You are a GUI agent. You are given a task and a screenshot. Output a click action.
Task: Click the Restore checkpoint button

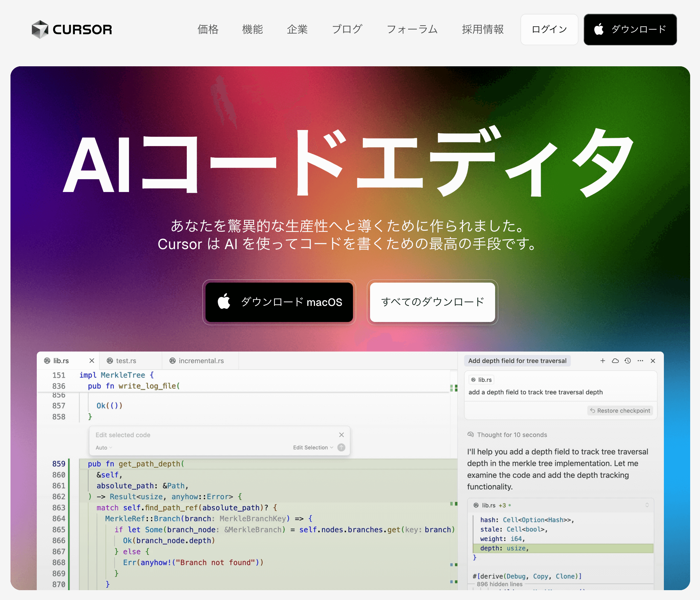[620, 411]
